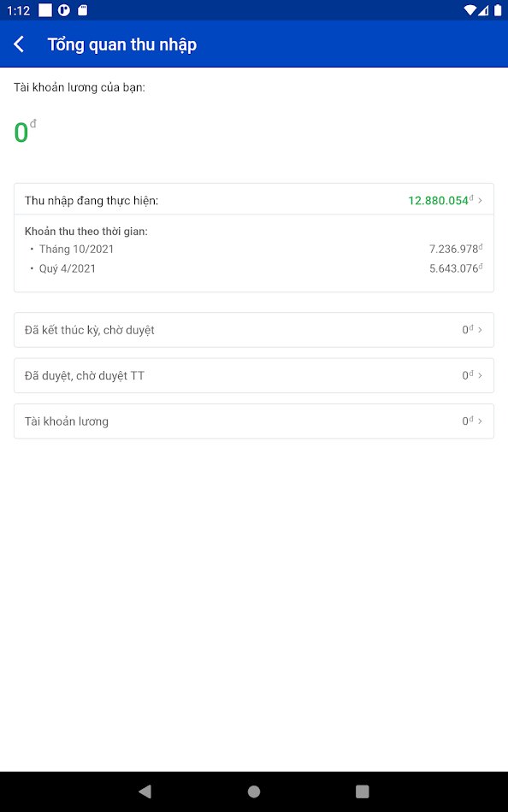This screenshot has height=812, width=508.
Task: Tap the Tổng quan thu nhập title text
Action: [x=121, y=44]
